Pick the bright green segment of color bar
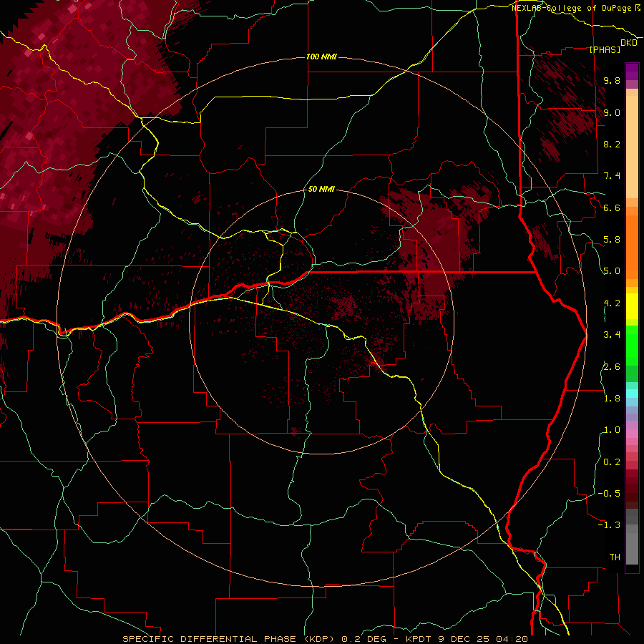644x644 pixels. pyautogui.click(x=632, y=346)
